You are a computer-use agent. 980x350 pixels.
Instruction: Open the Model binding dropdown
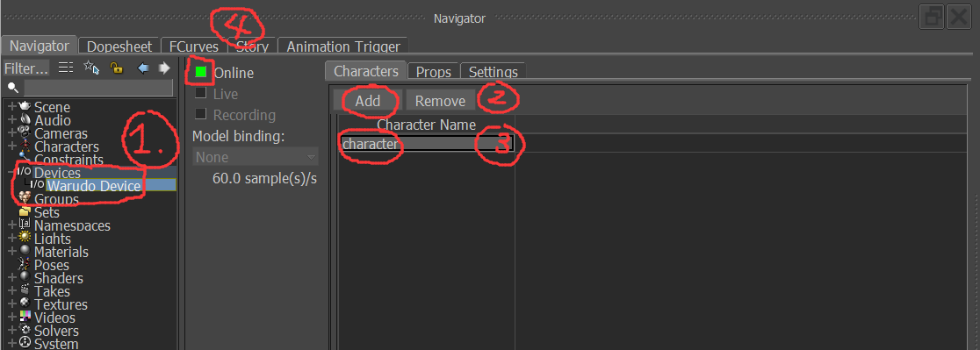click(256, 157)
